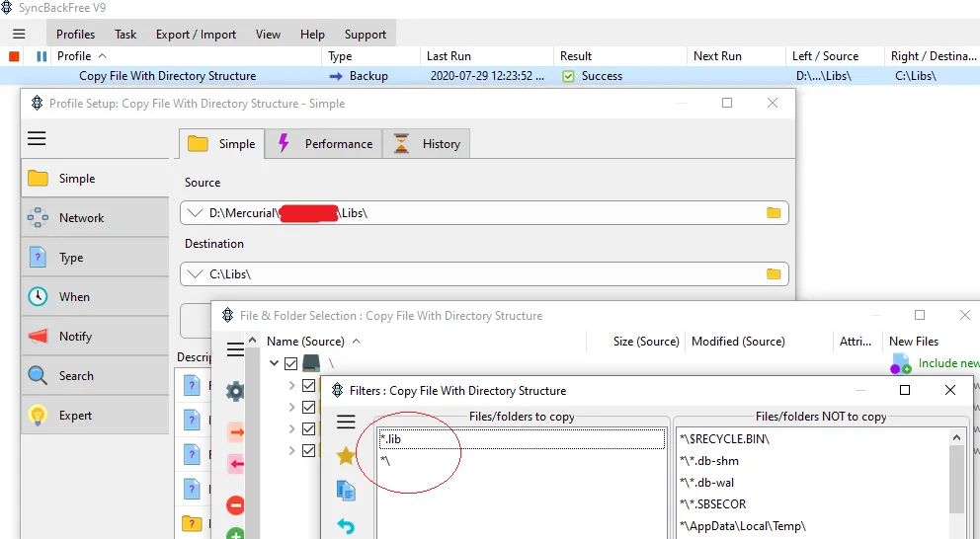Click the Profile Setup title bar logo
The image size is (980, 539).
(x=37, y=103)
